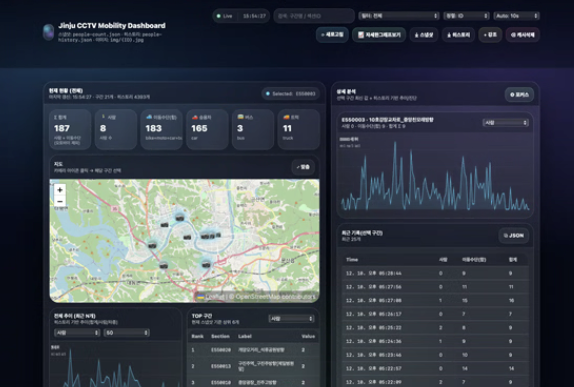Open the metric dropdown above the ES50003 chart

506,123
